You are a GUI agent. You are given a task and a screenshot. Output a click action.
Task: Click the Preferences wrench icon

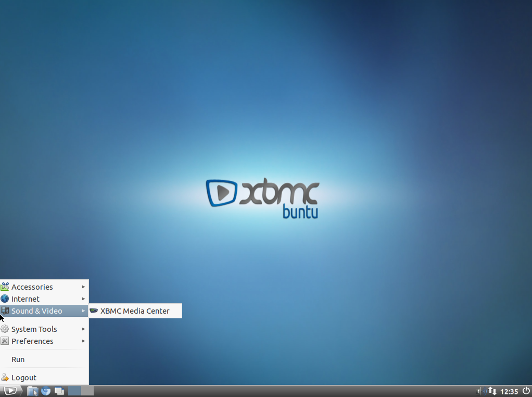5,341
